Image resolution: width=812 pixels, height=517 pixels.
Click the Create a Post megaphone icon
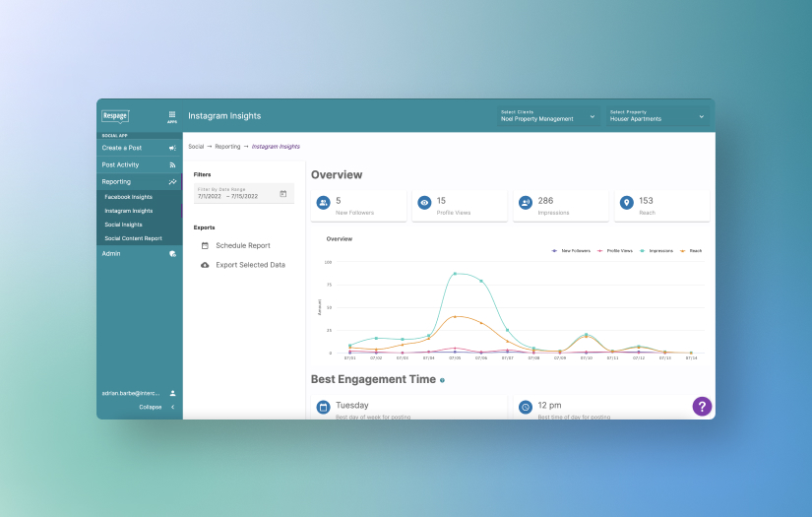coord(172,148)
